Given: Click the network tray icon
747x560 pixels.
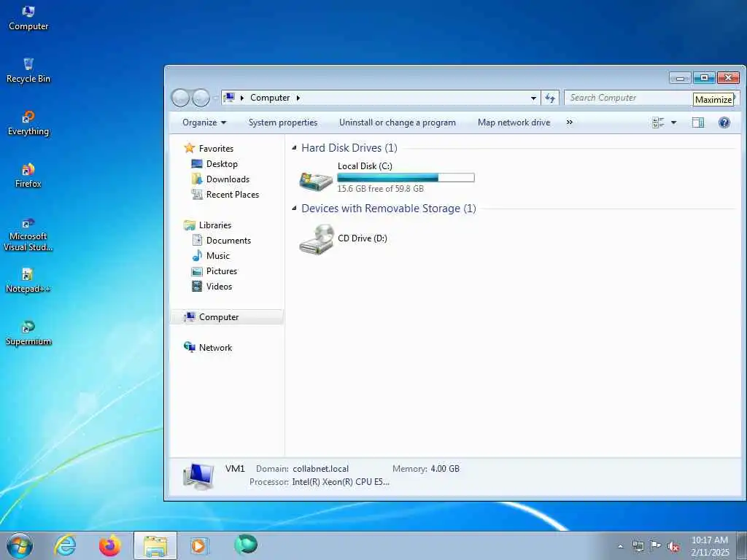Looking at the screenshot, I should coord(638,546).
